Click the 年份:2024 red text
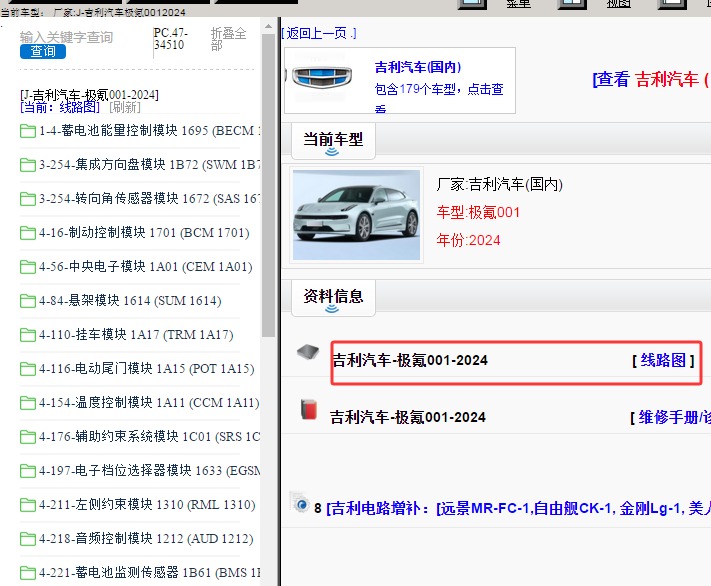The width and height of the screenshot is (711, 586). pyautogui.click(x=468, y=240)
